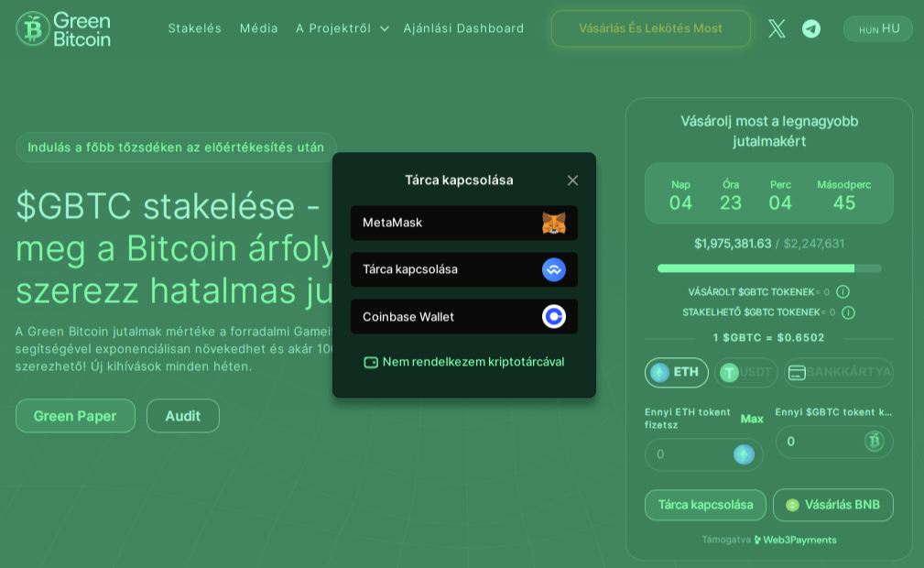The width and height of the screenshot is (924, 568).
Task: Go to the Stakelés menu item
Action: tap(194, 28)
